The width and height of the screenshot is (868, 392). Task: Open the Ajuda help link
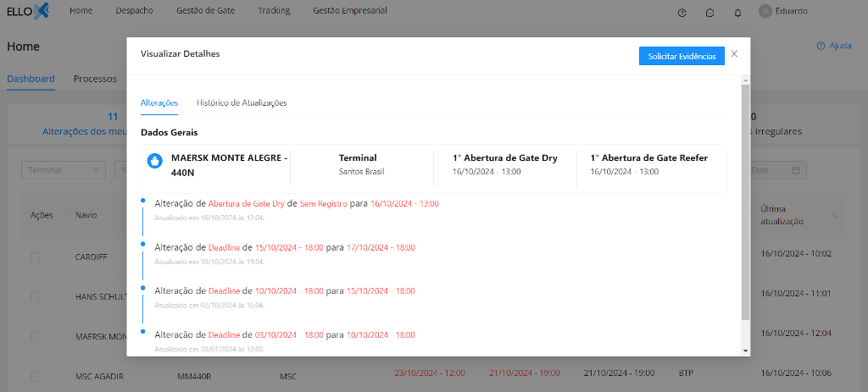coord(834,46)
